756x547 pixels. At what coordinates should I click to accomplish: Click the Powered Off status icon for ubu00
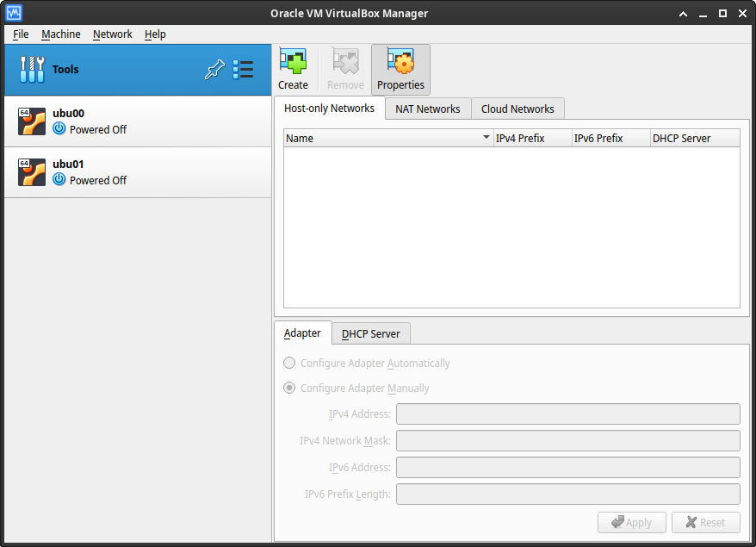(59, 130)
